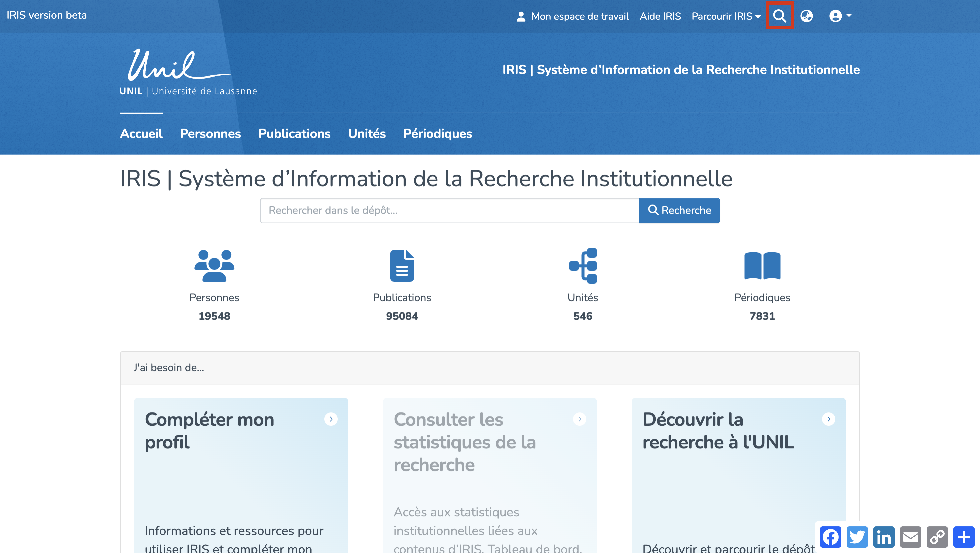
Task: Click the Périodiques open book icon
Action: [762, 266]
